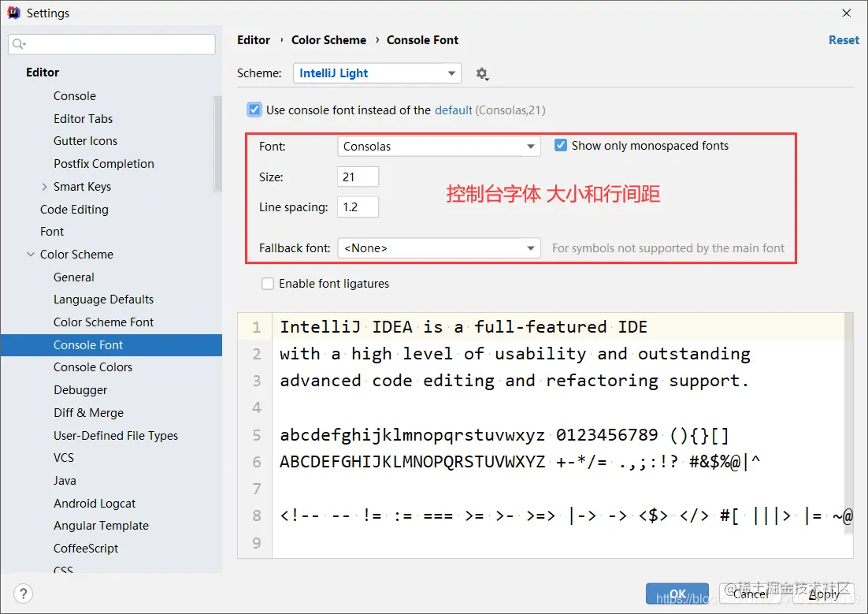The width and height of the screenshot is (868, 614).
Task: Click the Apply button
Action: pos(823,594)
